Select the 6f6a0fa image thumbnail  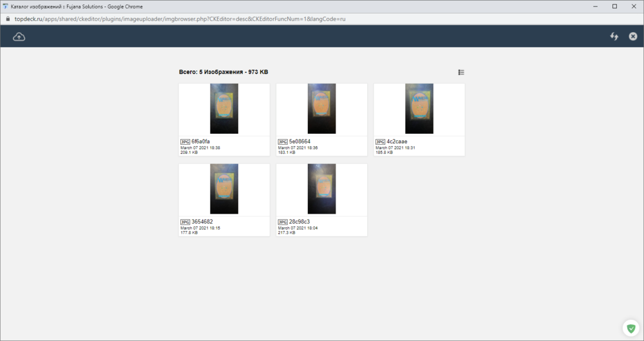[224, 109]
